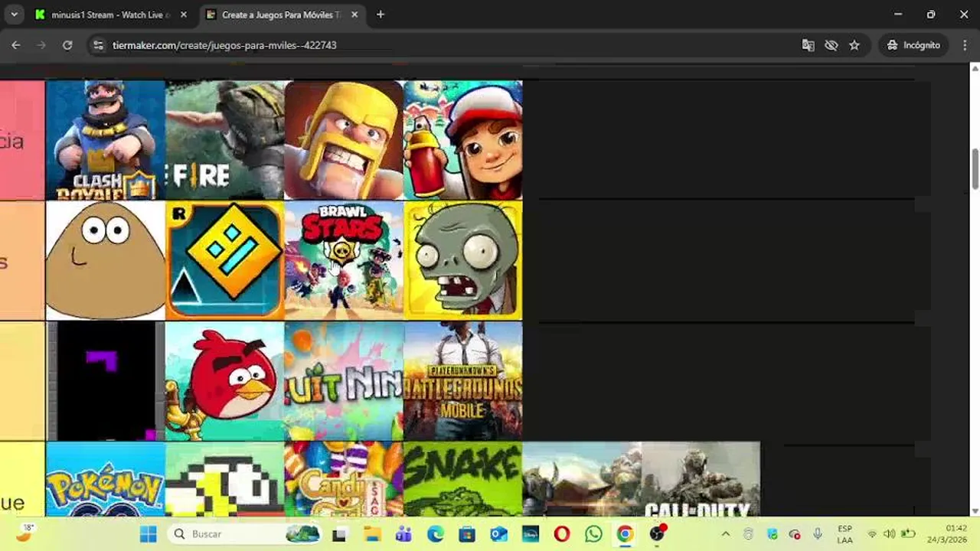View site information icon in address bar

98,45
